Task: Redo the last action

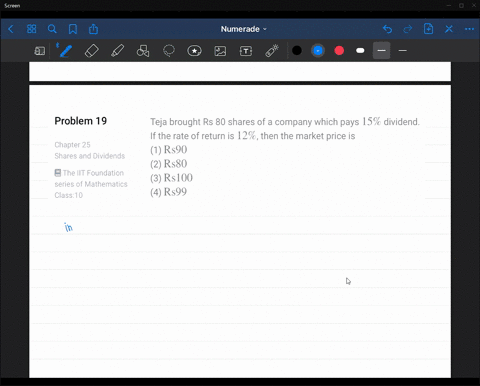Action: (408, 29)
